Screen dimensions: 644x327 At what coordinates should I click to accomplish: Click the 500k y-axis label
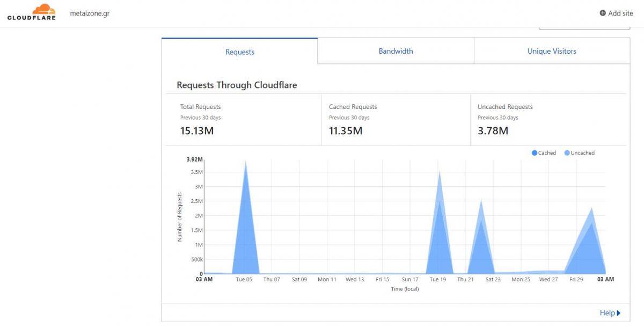pyautogui.click(x=196, y=259)
